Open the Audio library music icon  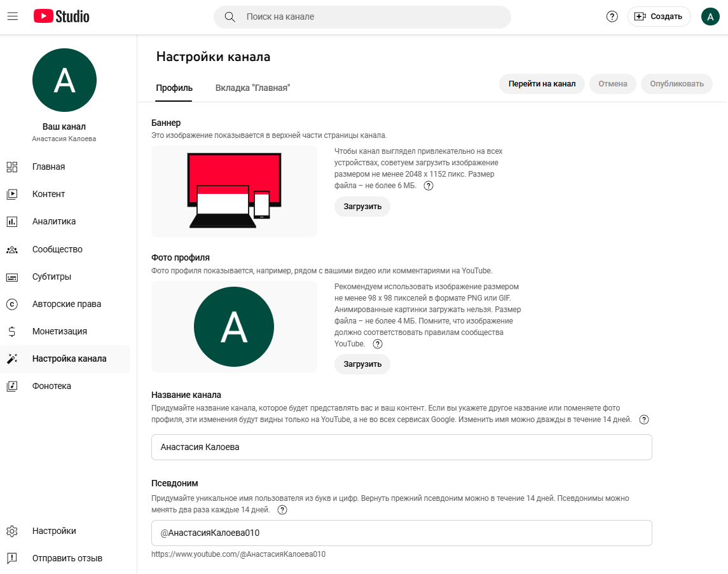(12, 386)
